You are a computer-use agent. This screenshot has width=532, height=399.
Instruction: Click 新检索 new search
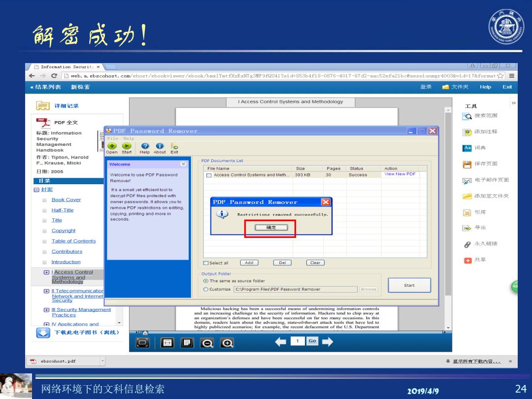point(80,87)
